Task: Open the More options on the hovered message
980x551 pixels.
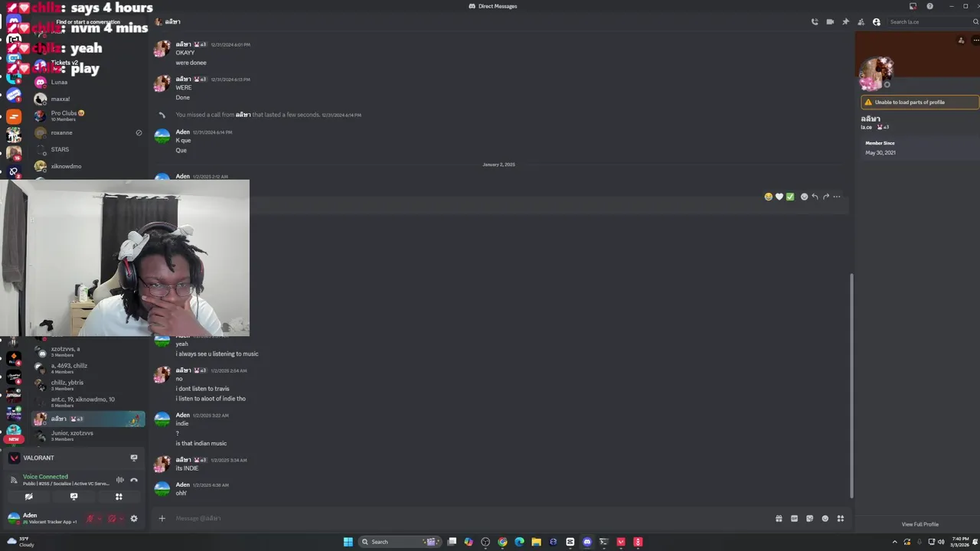Action: click(837, 197)
